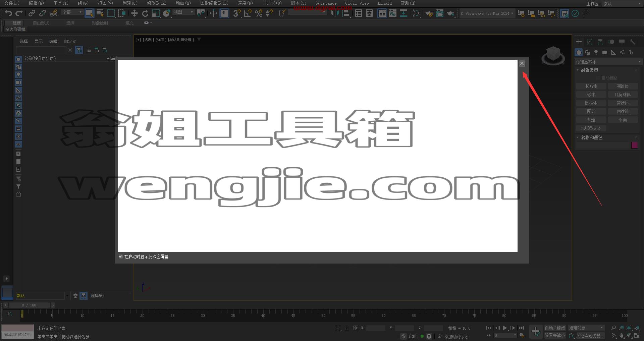Open the Modify panel tab icon
This screenshot has height=341, width=644.
click(590, 42)
